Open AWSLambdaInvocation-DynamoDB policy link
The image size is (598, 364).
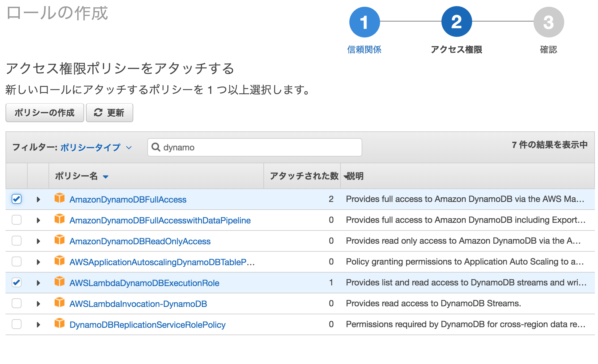(138, 304)
